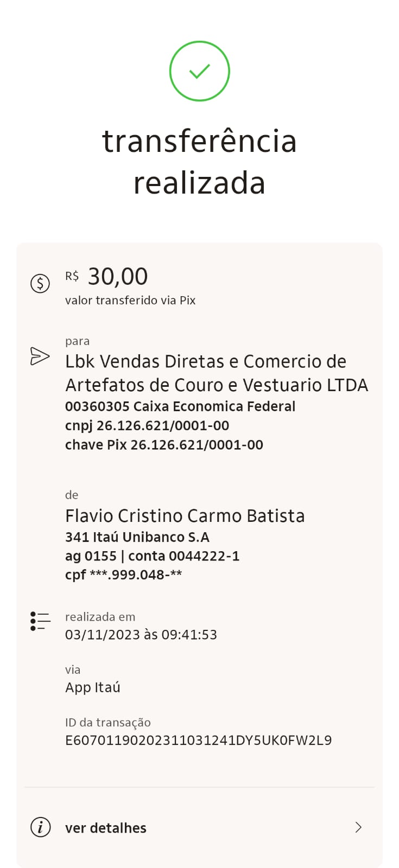Click the paper plane recipient icon

pyautogui.click(x=40, y=356)
